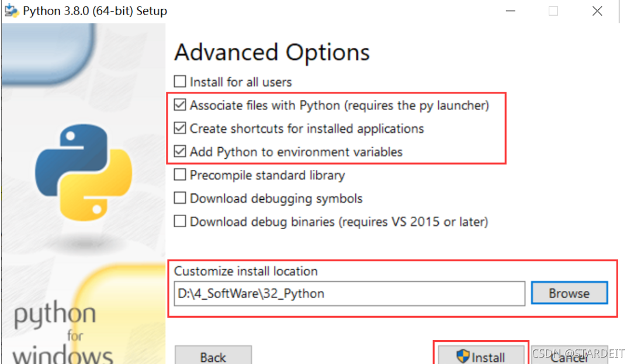Open Browse to choose install folder
Screen dimensions: 634x364
(569, 293)
